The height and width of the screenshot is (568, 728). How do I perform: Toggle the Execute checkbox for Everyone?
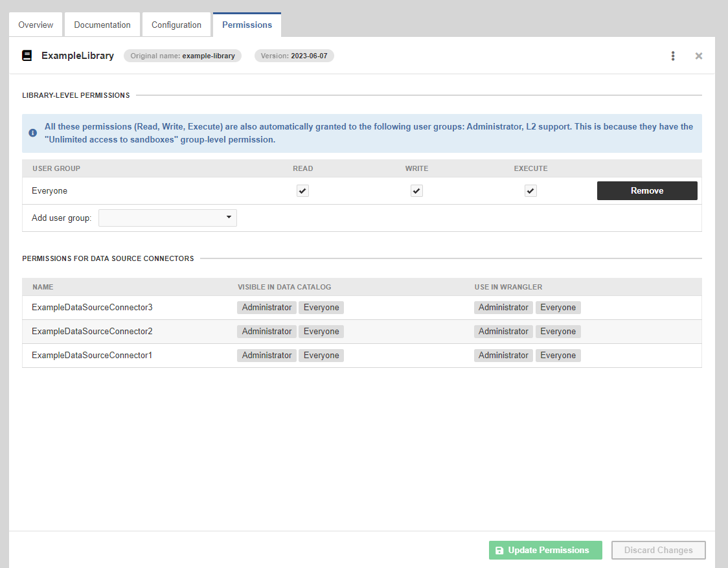(x=530, y=190)
